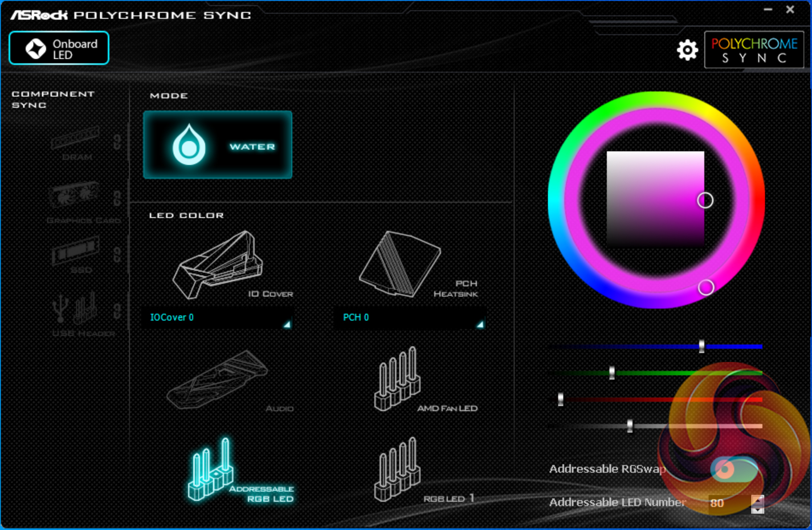Select the Audio LED zone icon
812x530 pixels.
pos(217,379)
